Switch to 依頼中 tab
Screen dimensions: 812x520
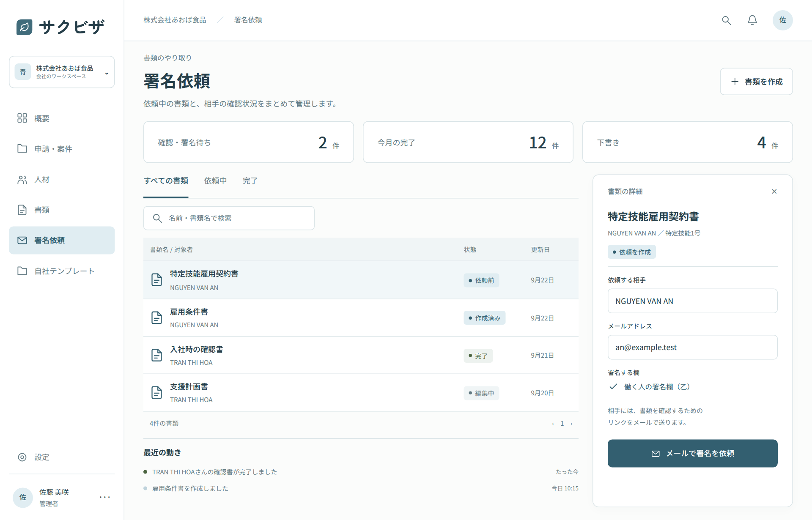tap(215, 181)
